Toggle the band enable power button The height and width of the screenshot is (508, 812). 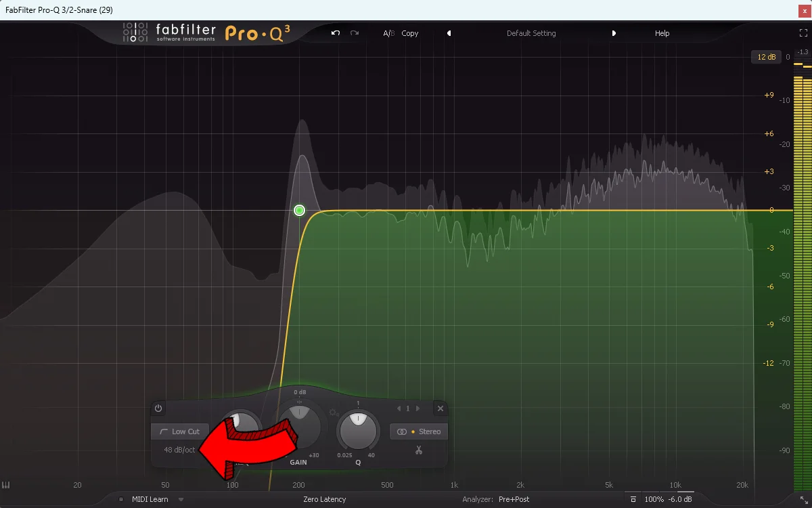click(x=156, y=408)
